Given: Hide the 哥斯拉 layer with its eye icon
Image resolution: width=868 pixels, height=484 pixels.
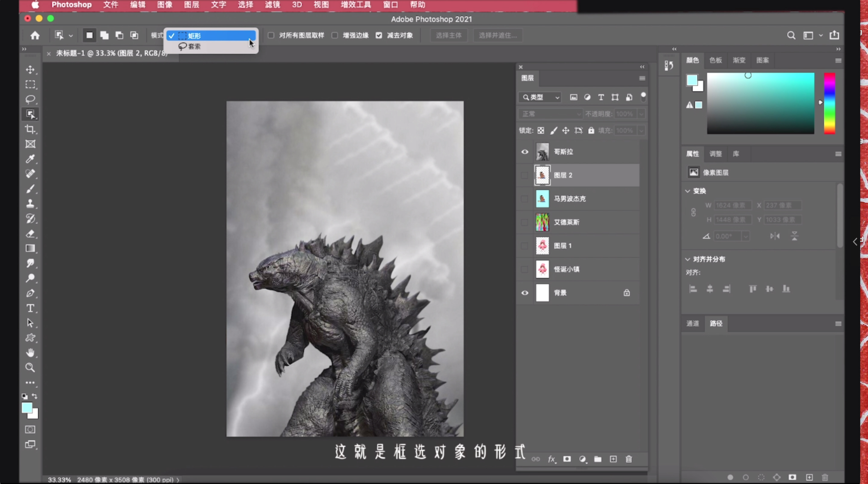Looking at the screenshot, I should (525, 152).
